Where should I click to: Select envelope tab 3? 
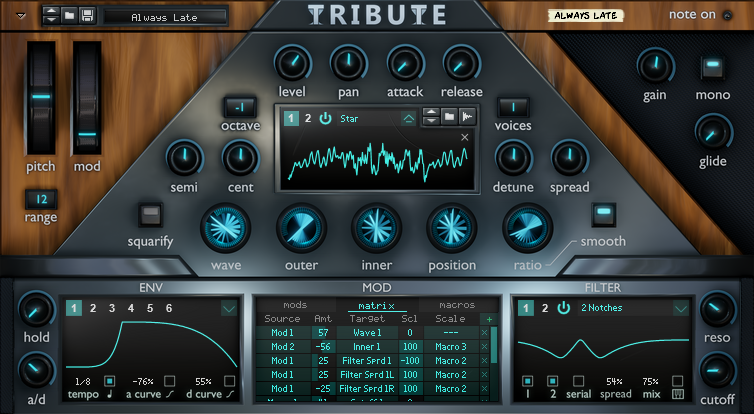click(112, 308)
